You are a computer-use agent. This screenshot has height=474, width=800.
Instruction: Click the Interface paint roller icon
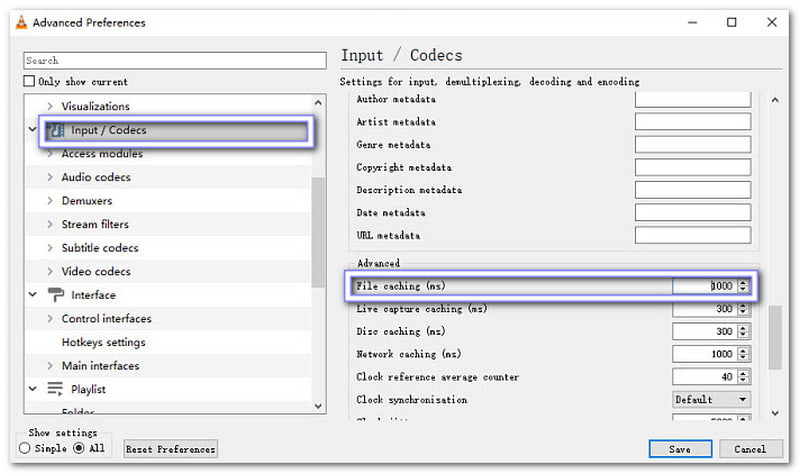55,295
